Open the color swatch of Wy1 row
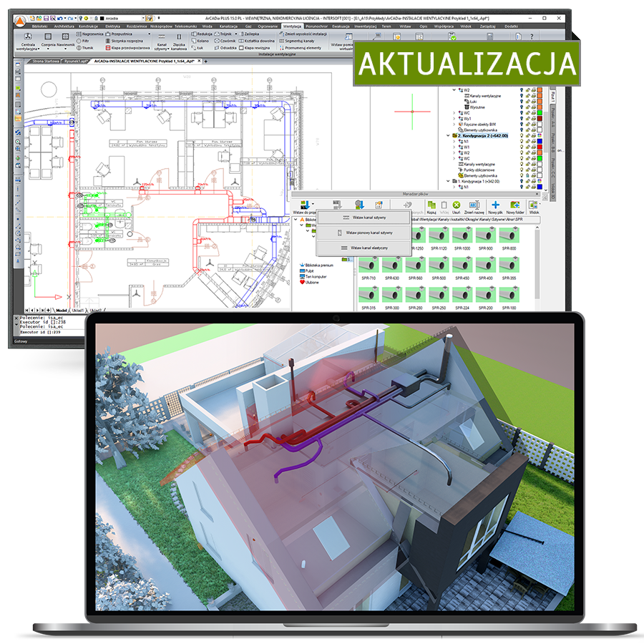 540,119
